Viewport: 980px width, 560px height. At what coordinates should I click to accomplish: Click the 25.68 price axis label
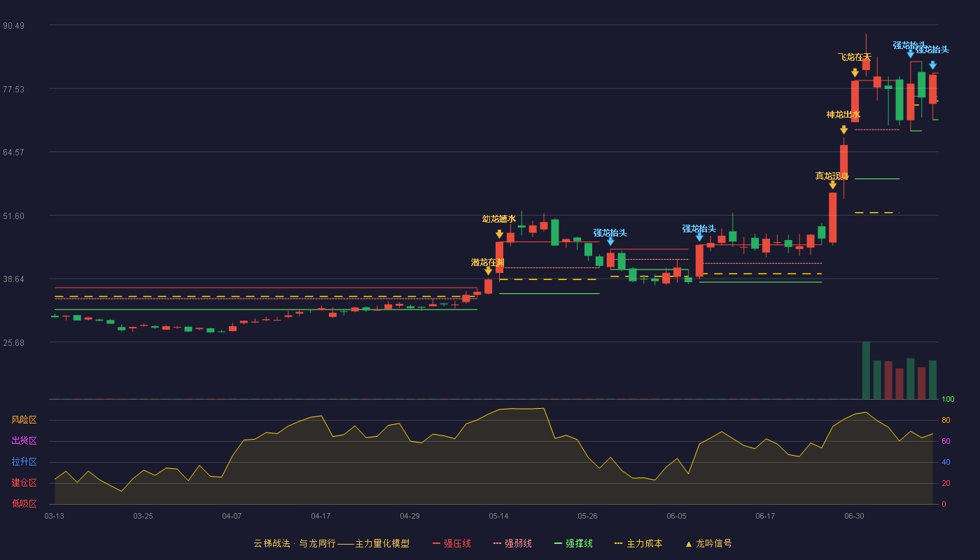click(x=14, y=342)
